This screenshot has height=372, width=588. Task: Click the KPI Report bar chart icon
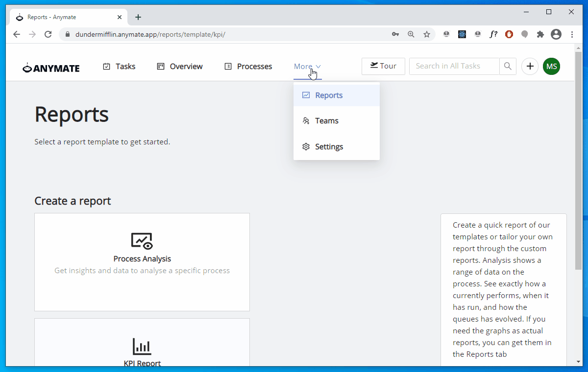point(142,347)
